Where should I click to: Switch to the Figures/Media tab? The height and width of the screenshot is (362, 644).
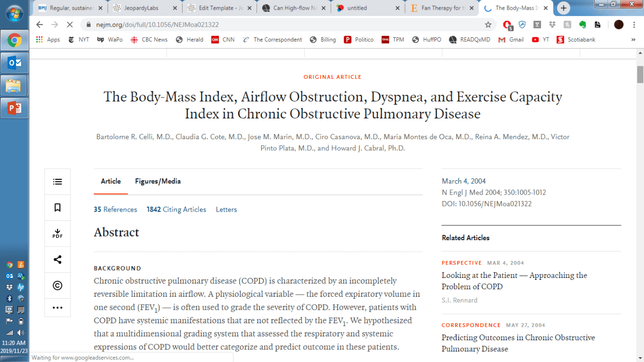[x=157, y=181]
